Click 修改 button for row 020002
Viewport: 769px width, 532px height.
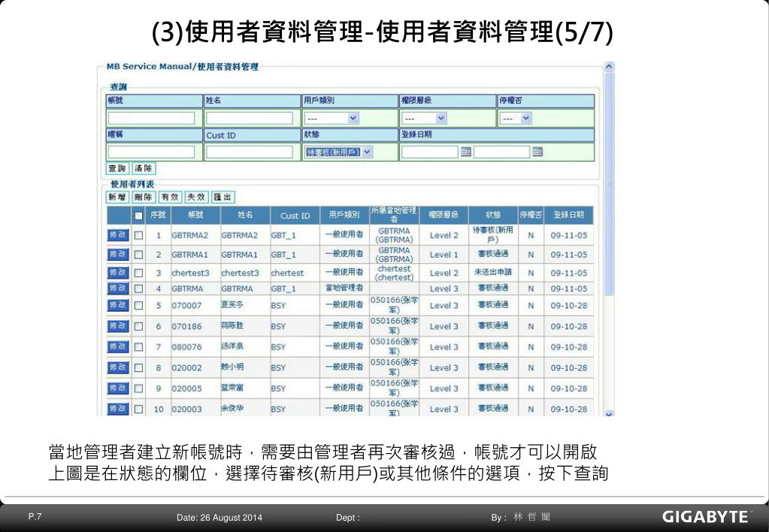click(x=118, y=367)
